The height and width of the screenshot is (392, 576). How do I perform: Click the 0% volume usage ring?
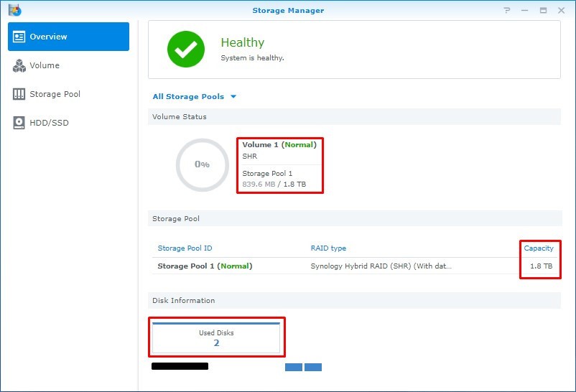[202, 164]
